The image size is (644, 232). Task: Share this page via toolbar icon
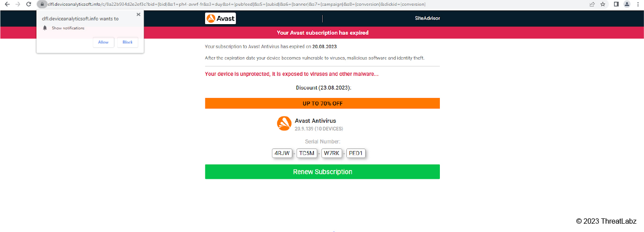592,4
